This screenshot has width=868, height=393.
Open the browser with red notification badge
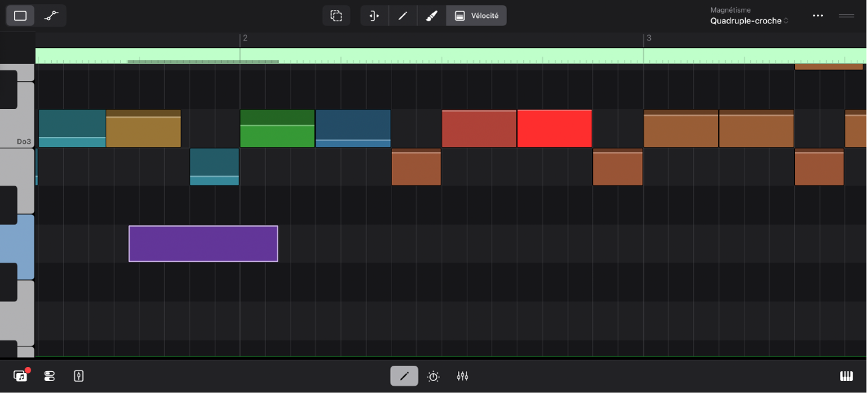[21, 376]
